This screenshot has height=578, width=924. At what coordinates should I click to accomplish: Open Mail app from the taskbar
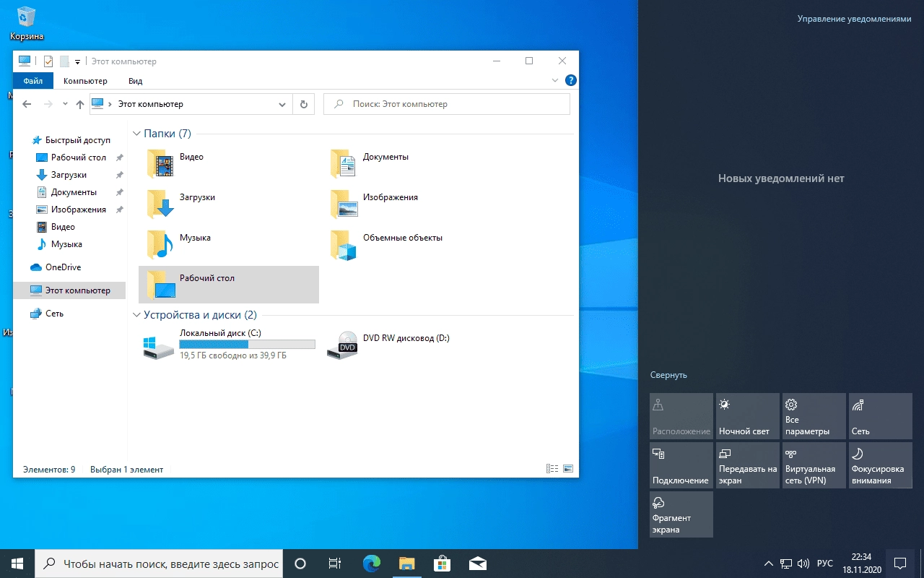477,563
